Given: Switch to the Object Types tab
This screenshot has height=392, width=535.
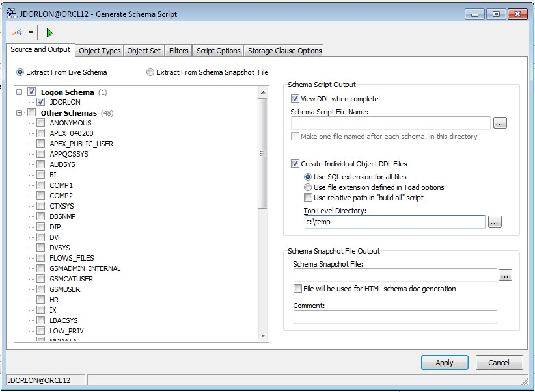Looking at the screenshot, I should (100, 51).
